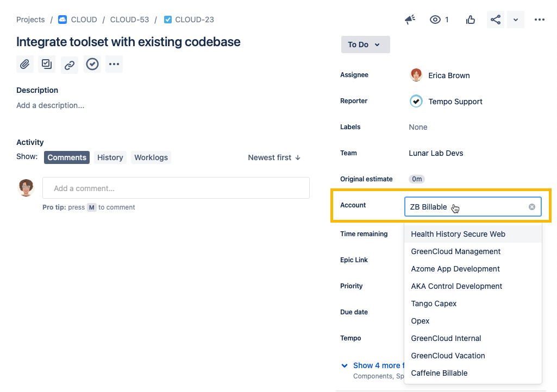The height and width of the screenshot is (392, 557).
Task: Click the thumbs up vote icon
Action: [x=470, y=20]
